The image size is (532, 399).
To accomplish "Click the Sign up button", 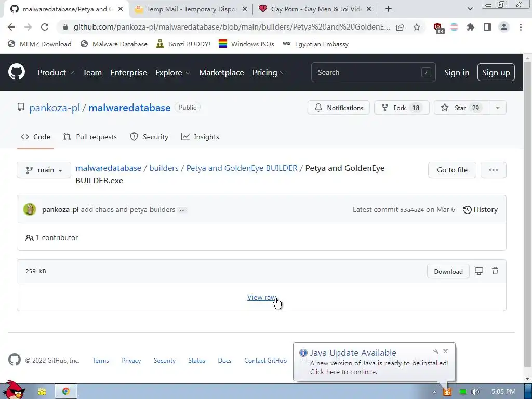I will tap(496, 72).
